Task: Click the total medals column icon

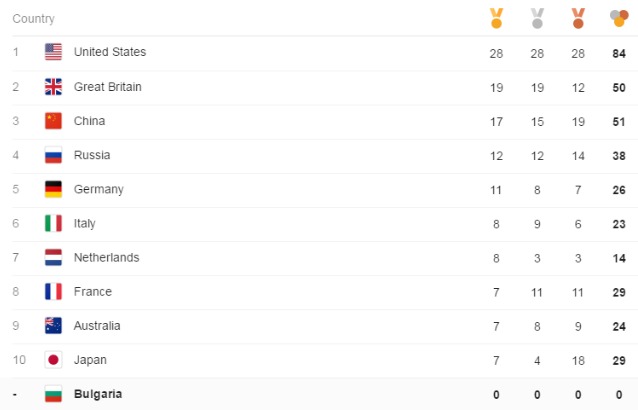Action: [x=619, y=18]
